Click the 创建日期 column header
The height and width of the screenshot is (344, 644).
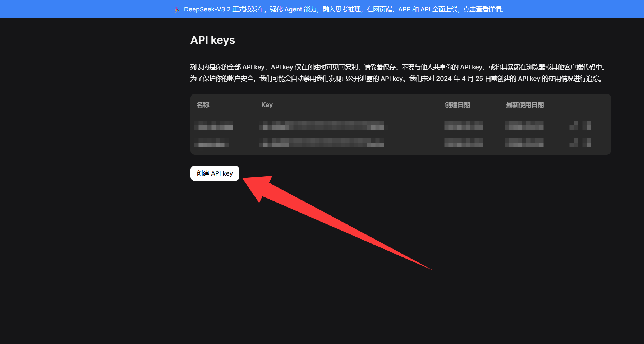[x=457, y=105]
